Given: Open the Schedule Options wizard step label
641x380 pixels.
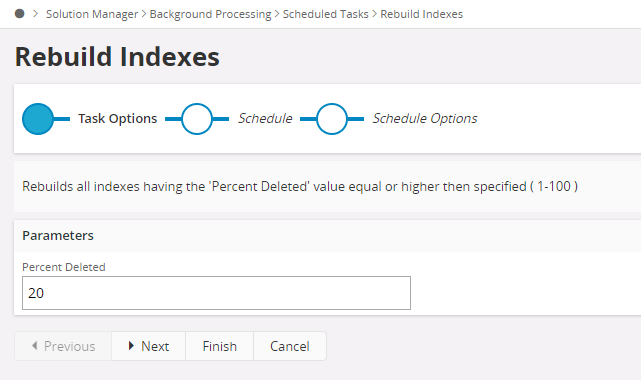Looking at the screenshot, I should coord(424,118).
